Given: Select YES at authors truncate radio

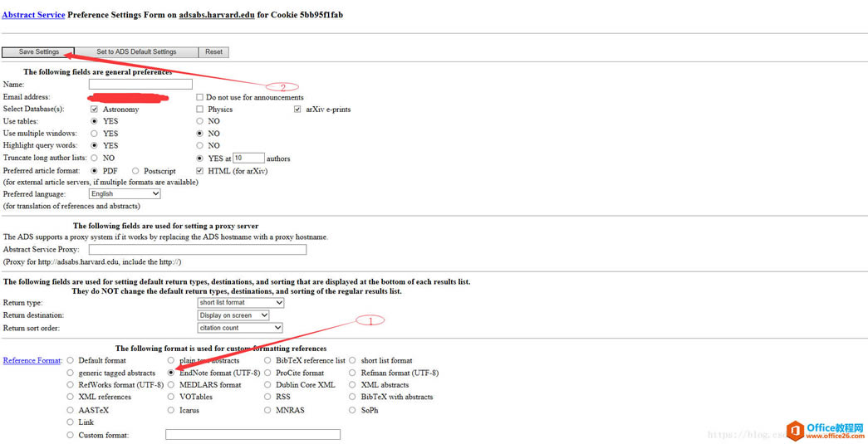Looking at the screenshot, I should [200, 159].
